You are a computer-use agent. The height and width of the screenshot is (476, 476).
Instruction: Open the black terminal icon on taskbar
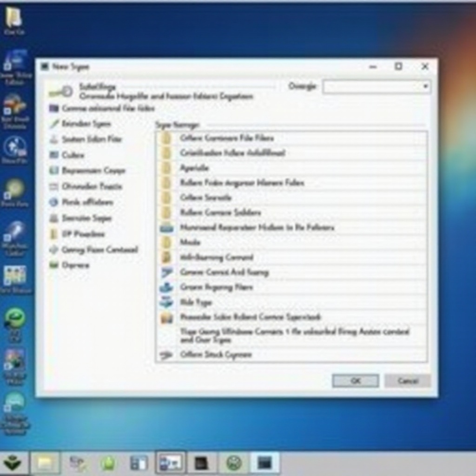[x=202, y=463]
